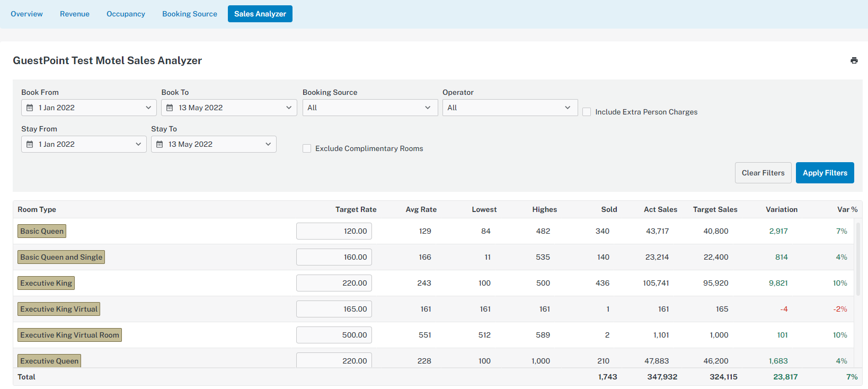868x389 pixels.
Task: Print the Sales Analyzer report
Action: click(854, 60)
